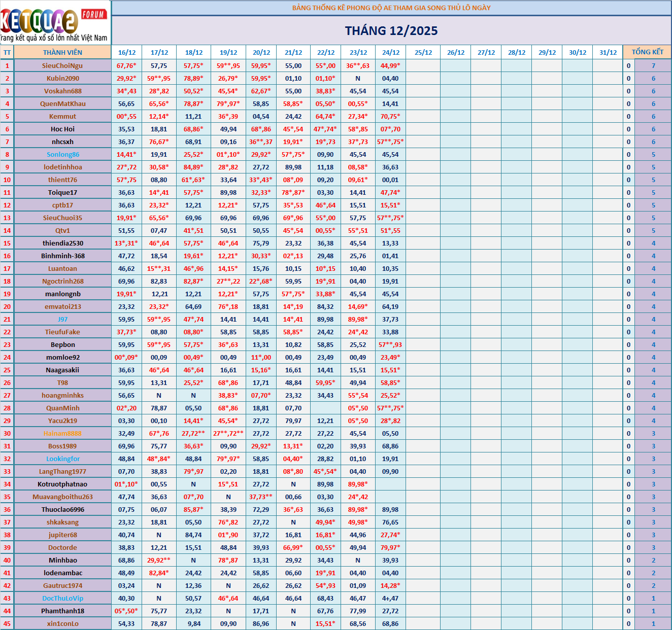Viewport: 672px width, 630px height.
Task: Click the 31/12 date column header
Action: point(608,52)
